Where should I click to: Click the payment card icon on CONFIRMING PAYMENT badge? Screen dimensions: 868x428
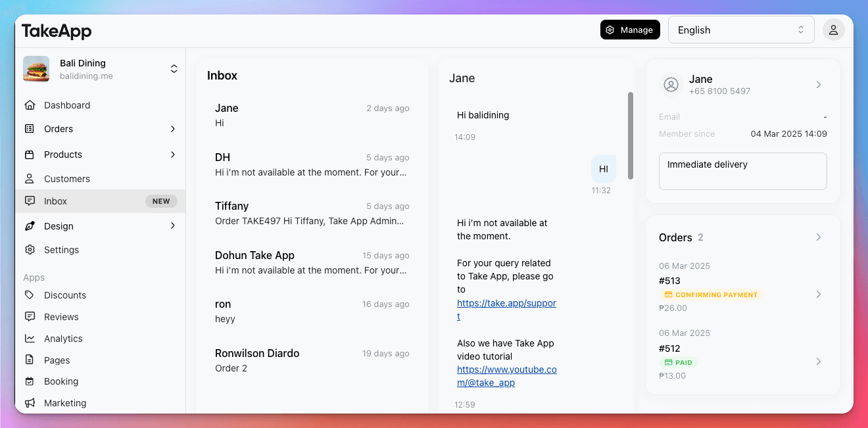(x=669, y=295)
